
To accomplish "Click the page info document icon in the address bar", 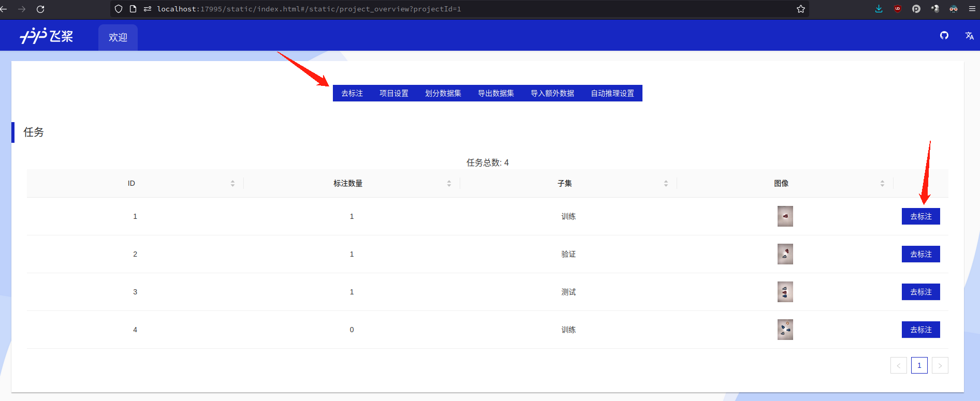I will tap(133, 9).
